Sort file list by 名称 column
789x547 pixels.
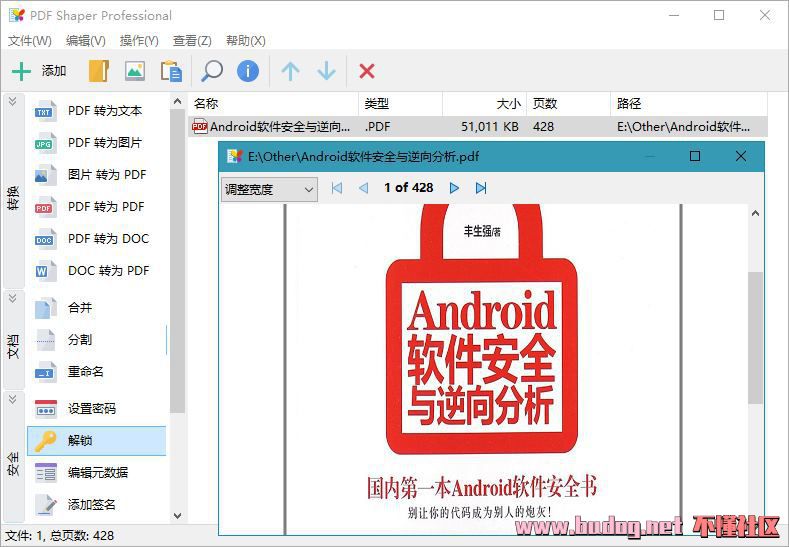274,104
